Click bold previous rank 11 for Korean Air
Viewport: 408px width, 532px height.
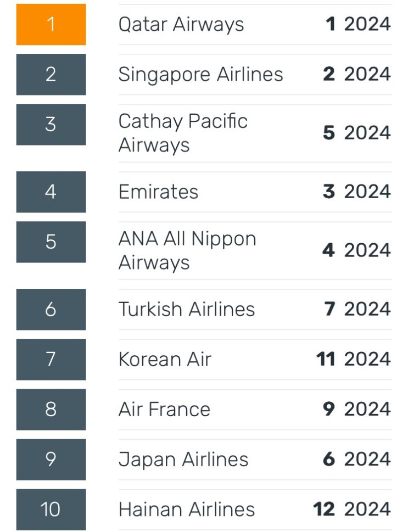pyautogui.click(x=326, y=360)
